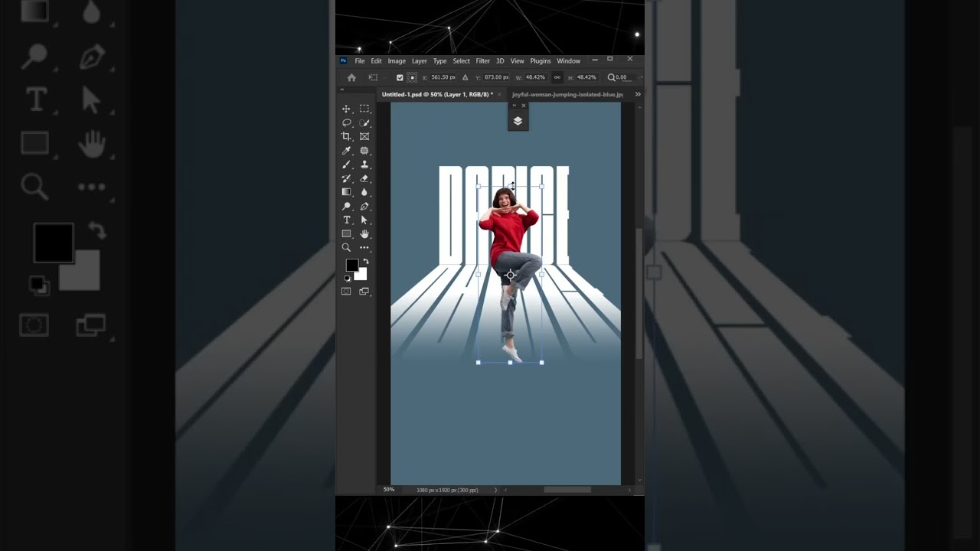Open the Filter menu
Screen dimensions: 980x551
pyautogui.click(x=483, y=61)
